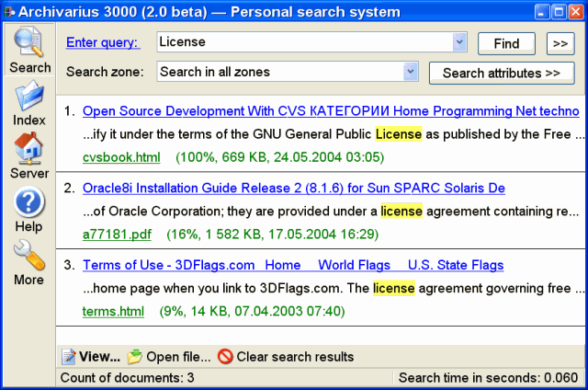Expand the Search attributes panel
The height and width of the screenshot is (390, 588).
[x=501, y=73]
